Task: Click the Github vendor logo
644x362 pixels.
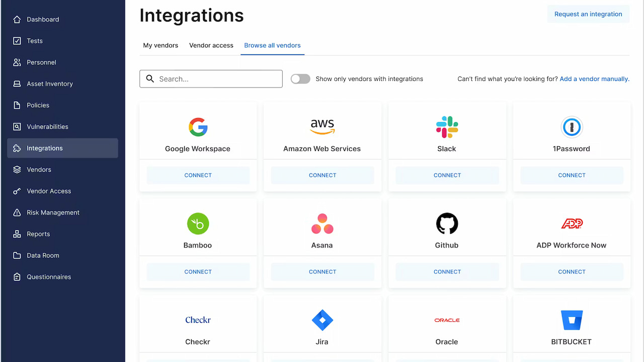Action: [x=446, y=223]
